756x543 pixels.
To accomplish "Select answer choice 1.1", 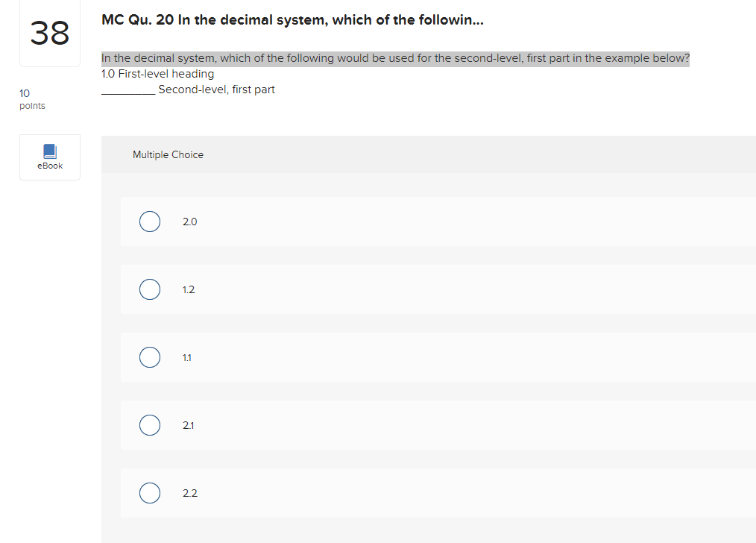I will (x=149, y=357).
